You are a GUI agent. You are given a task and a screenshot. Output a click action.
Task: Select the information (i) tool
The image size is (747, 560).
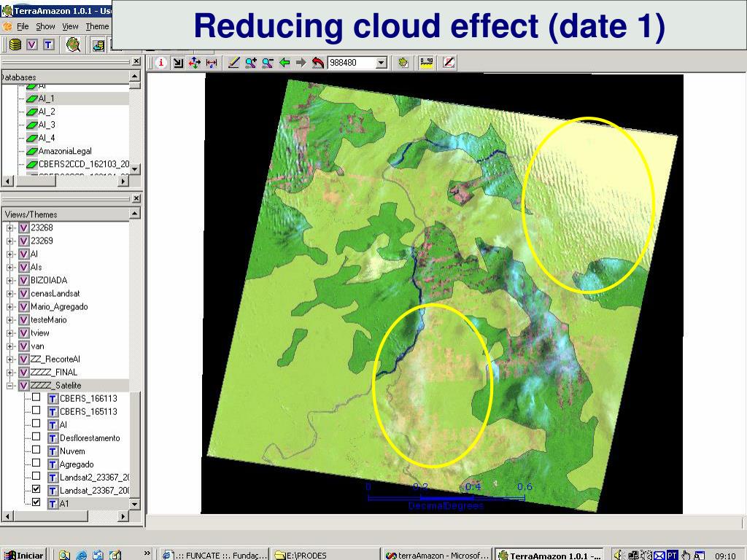click(161, 63)
